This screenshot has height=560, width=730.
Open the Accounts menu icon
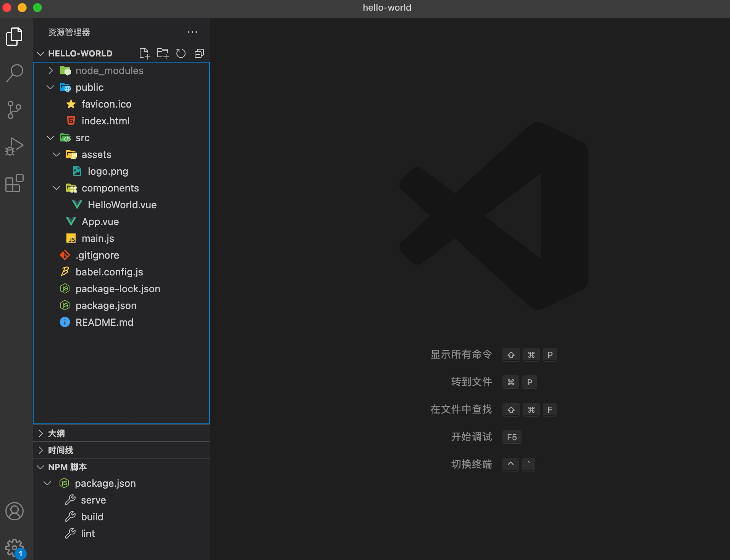point(15,511)
